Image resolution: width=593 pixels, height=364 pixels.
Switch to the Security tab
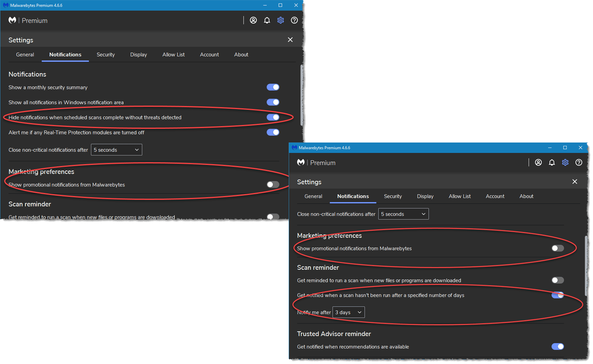pos(106,54)
